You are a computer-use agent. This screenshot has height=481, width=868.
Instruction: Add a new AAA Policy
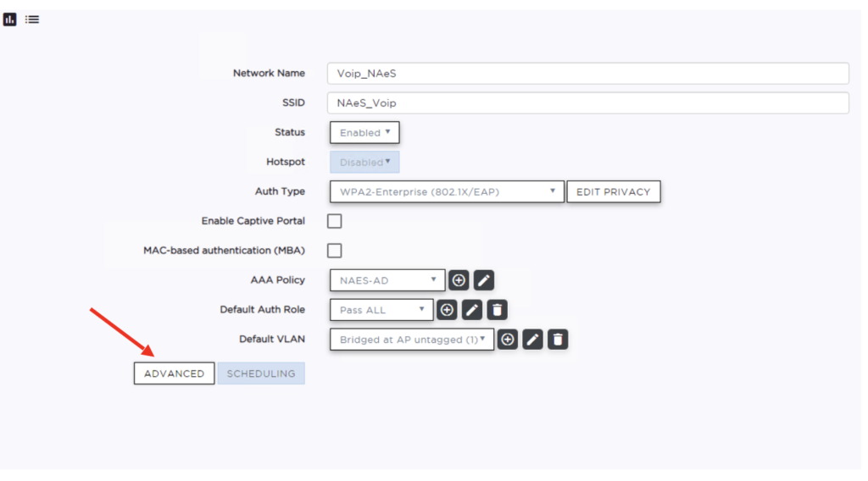point(459,280)
